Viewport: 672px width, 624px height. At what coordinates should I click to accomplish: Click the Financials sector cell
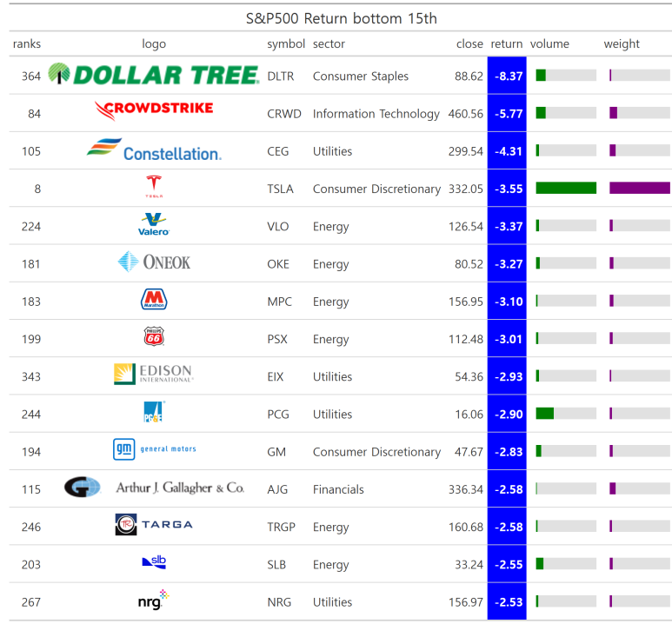tap(338, 489)
